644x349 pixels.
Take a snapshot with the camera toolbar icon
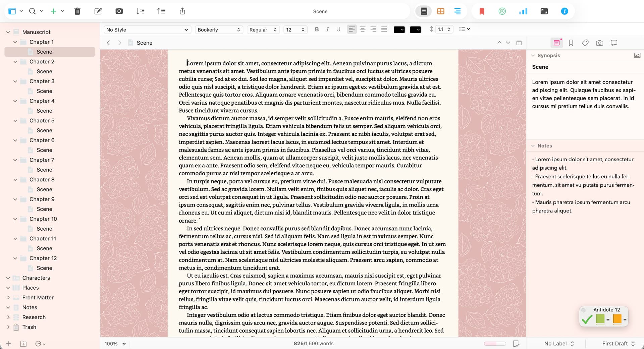click(x=119, y=11)
